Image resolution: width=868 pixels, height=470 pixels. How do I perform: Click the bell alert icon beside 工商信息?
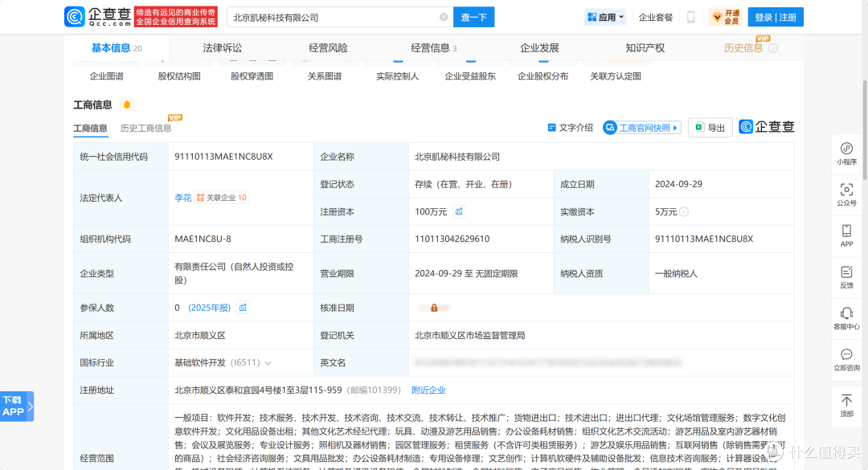pos(127,104)
